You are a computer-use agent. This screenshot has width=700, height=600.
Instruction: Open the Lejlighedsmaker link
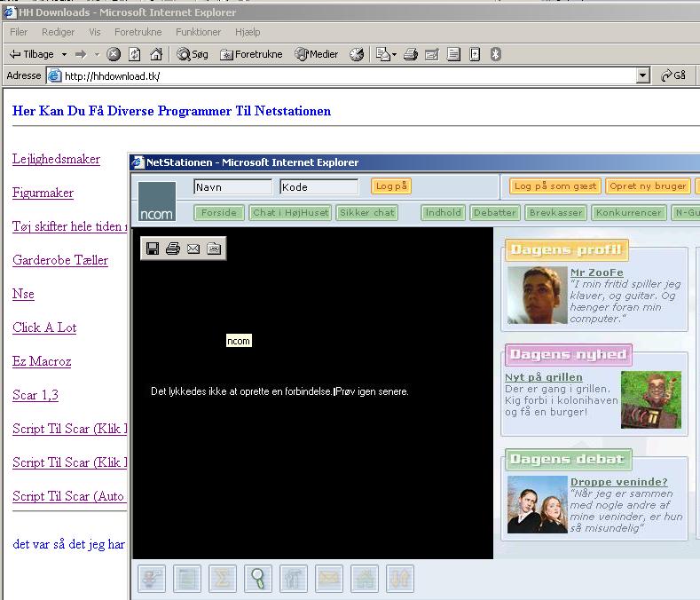tap(56, 160)
